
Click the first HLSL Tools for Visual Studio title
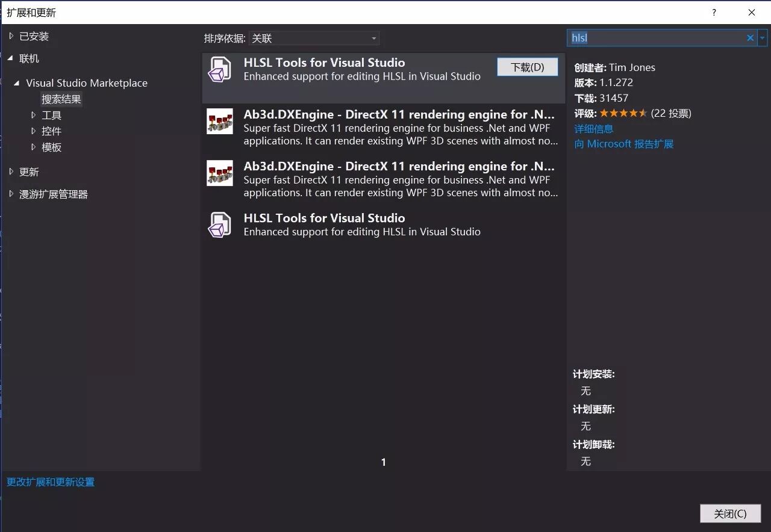pos(324,63)
